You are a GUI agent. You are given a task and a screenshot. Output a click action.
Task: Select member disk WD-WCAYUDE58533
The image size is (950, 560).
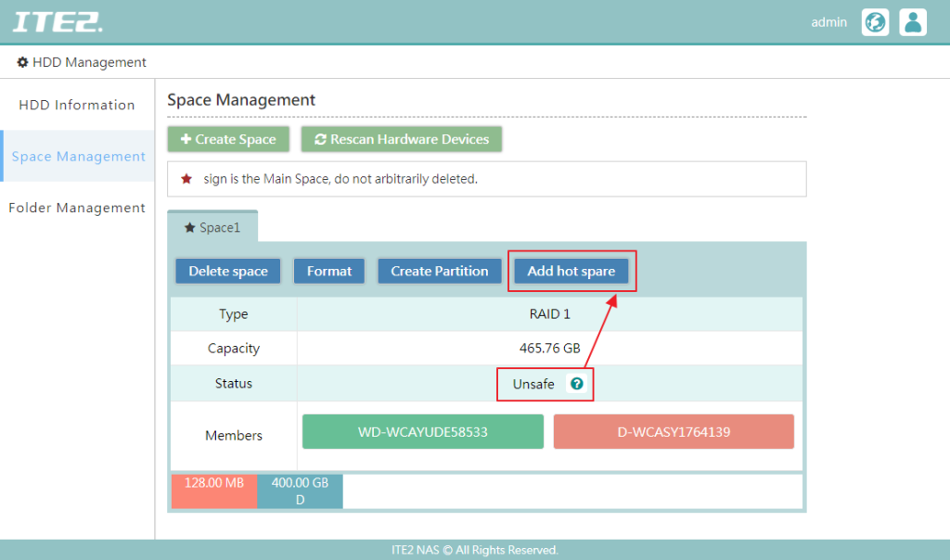point(422,431)
